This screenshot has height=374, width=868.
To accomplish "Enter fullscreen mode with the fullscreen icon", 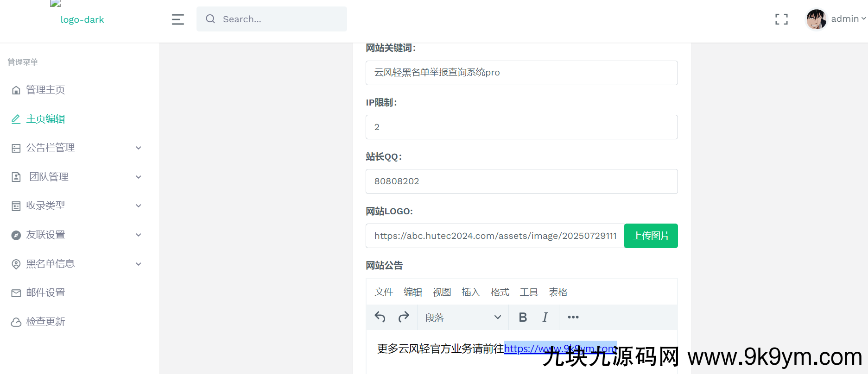I will pyautogui.click(x=781, y=19).
